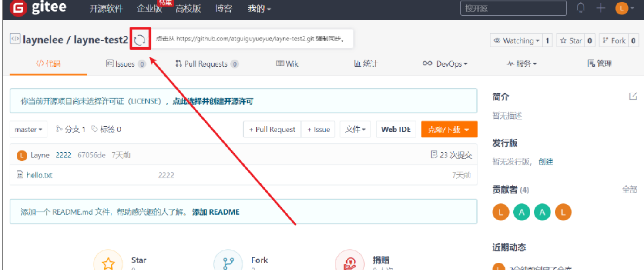Switch to the Pull Requests tab
The height and width of the screenshot is (270, 644).
pos(207,64)
